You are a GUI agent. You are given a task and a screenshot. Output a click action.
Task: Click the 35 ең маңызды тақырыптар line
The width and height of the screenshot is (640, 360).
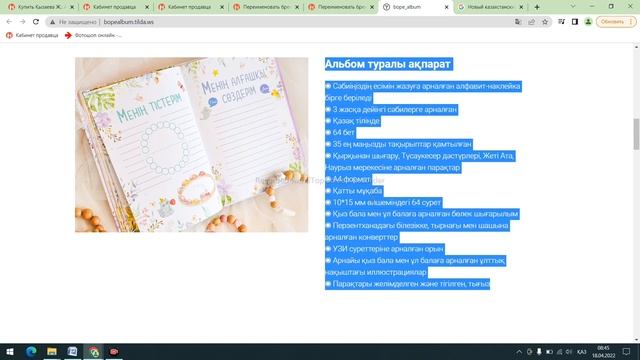[x=399, y=144]
